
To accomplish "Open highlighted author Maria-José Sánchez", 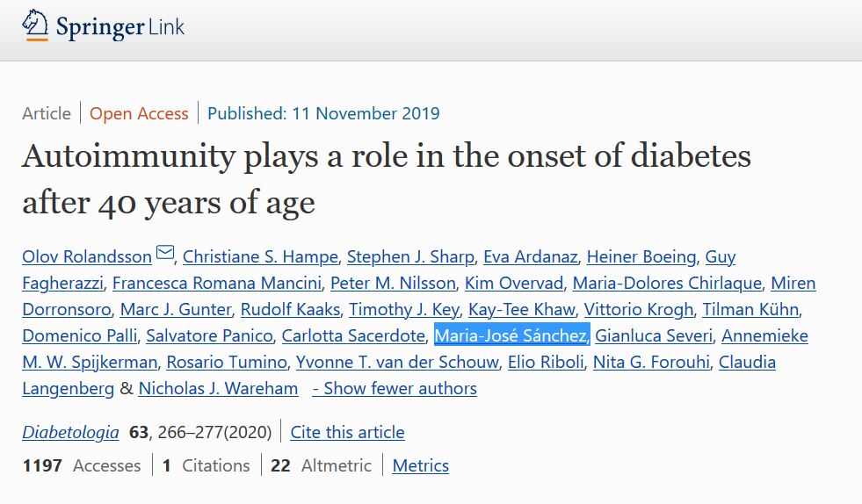I will coord(512,336).
